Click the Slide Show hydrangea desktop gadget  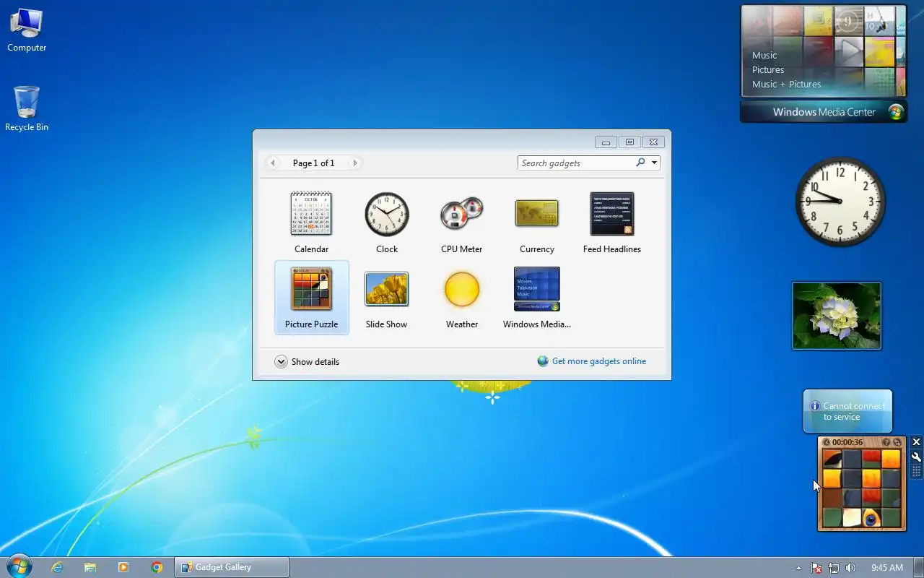837,316
